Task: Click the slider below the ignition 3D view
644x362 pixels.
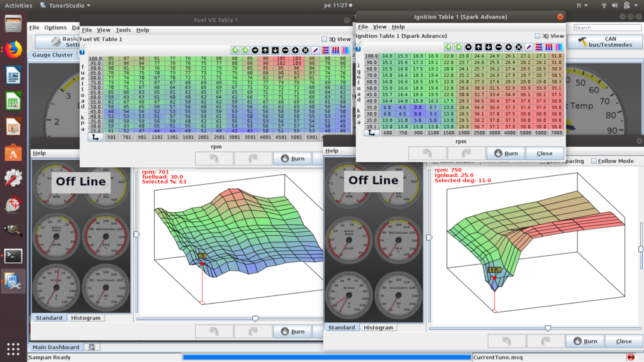Action: point(548,328)
